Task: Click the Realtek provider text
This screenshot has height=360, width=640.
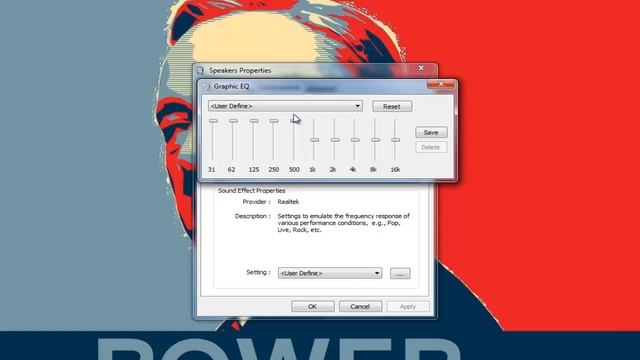Action: tap(288, 202)
